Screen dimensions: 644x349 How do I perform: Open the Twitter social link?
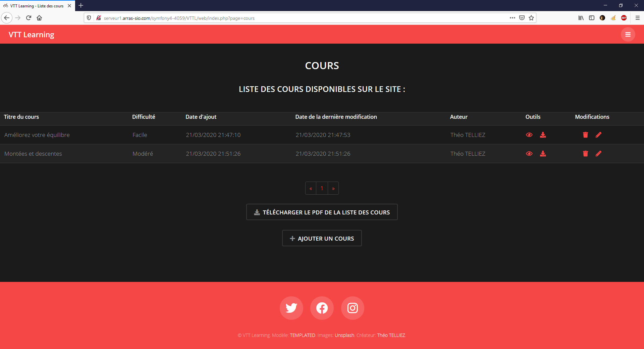click(x=291, y=308)
